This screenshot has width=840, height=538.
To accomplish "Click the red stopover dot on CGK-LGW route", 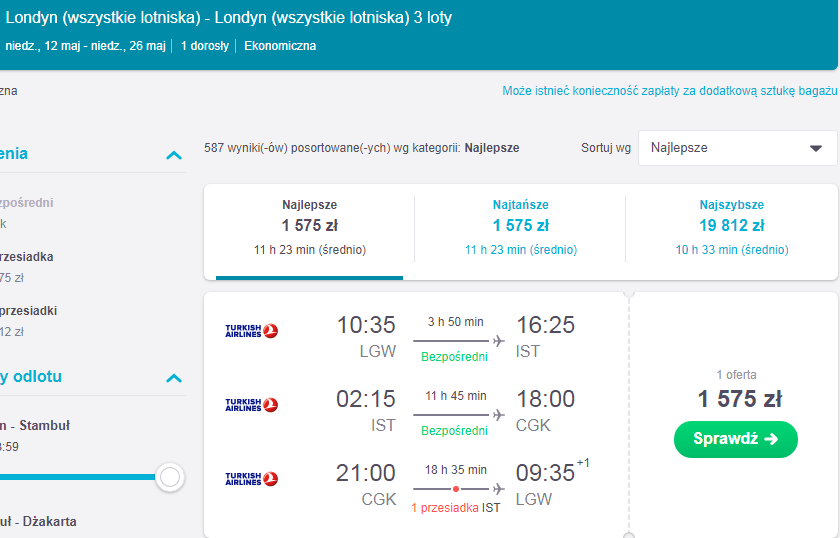I will click(455, 489).
